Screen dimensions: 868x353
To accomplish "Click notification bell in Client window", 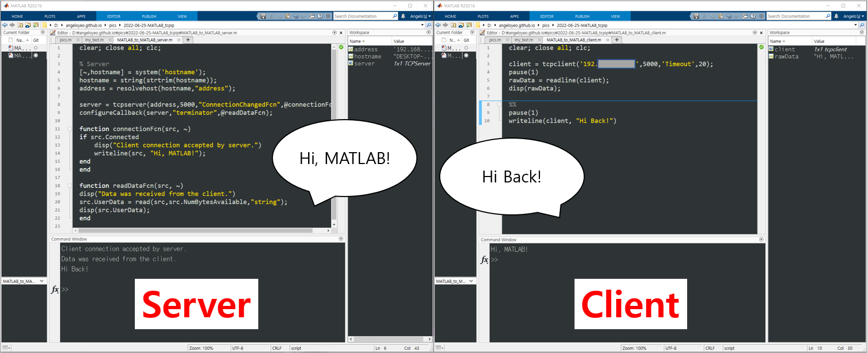I will click(x=837, y=16).
